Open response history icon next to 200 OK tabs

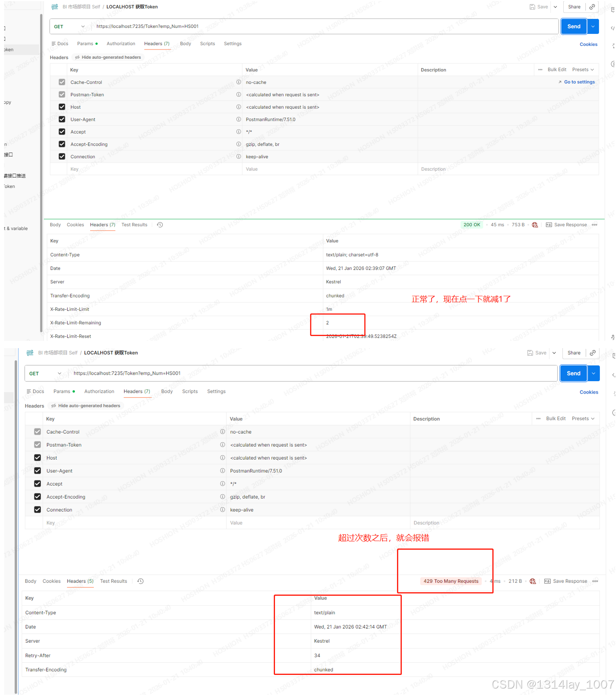coord(160,225)
